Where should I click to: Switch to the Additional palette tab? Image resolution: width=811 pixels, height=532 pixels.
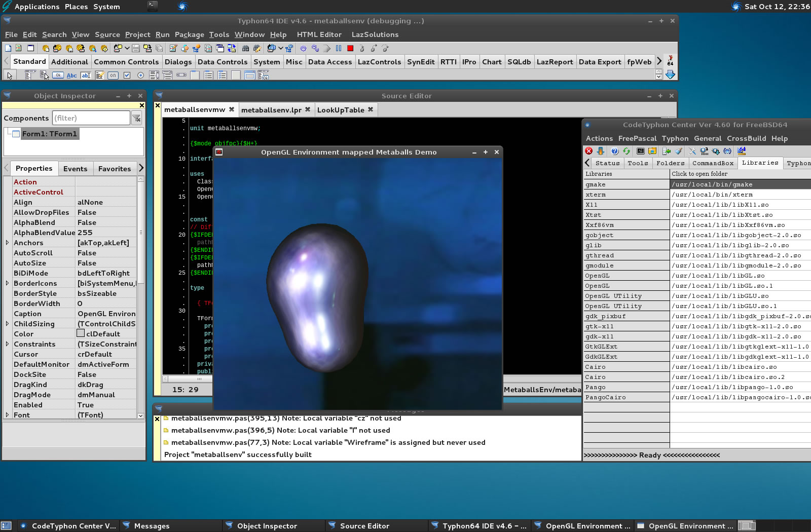click(69, 62)
